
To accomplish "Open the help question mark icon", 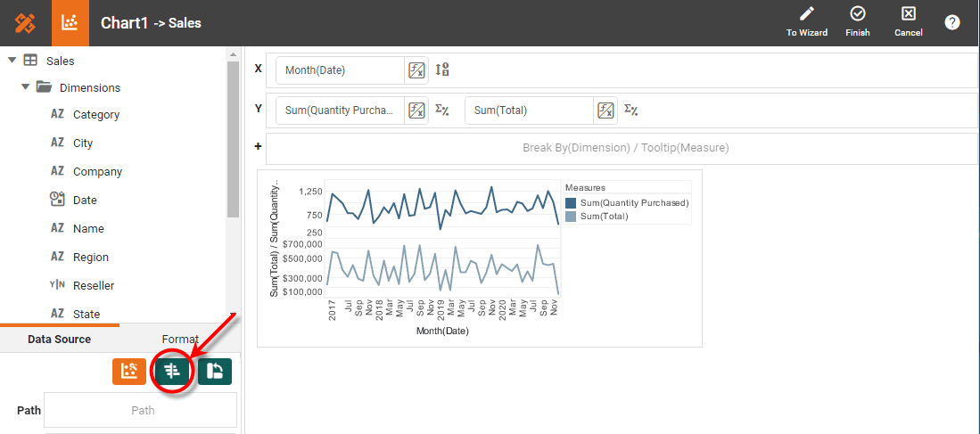I will click(952, 22).
